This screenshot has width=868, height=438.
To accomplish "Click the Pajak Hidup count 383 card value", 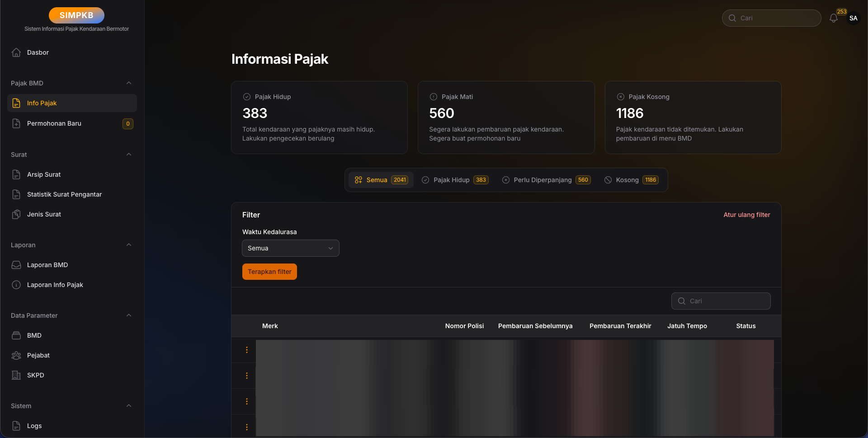I will [255, 113].
